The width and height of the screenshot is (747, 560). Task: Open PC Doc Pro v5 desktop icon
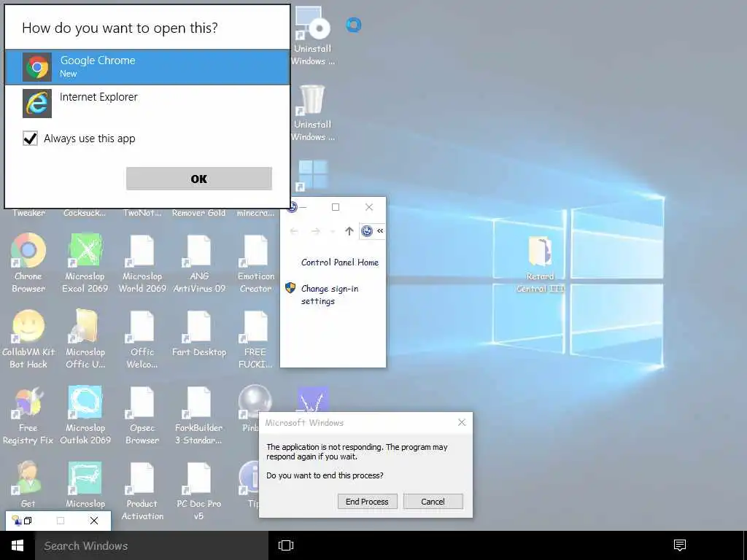pyautogui.click(x=199, y=491)
